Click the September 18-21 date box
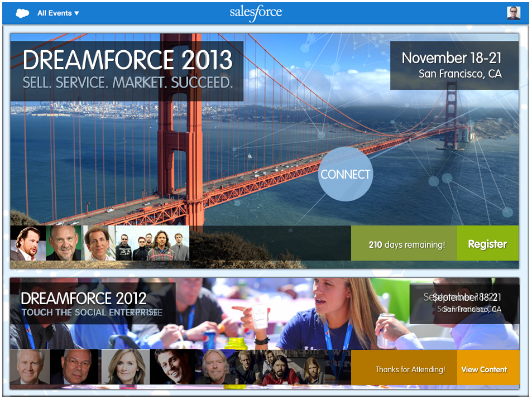This screenshot has height=399, width=532. coord(464,304)
